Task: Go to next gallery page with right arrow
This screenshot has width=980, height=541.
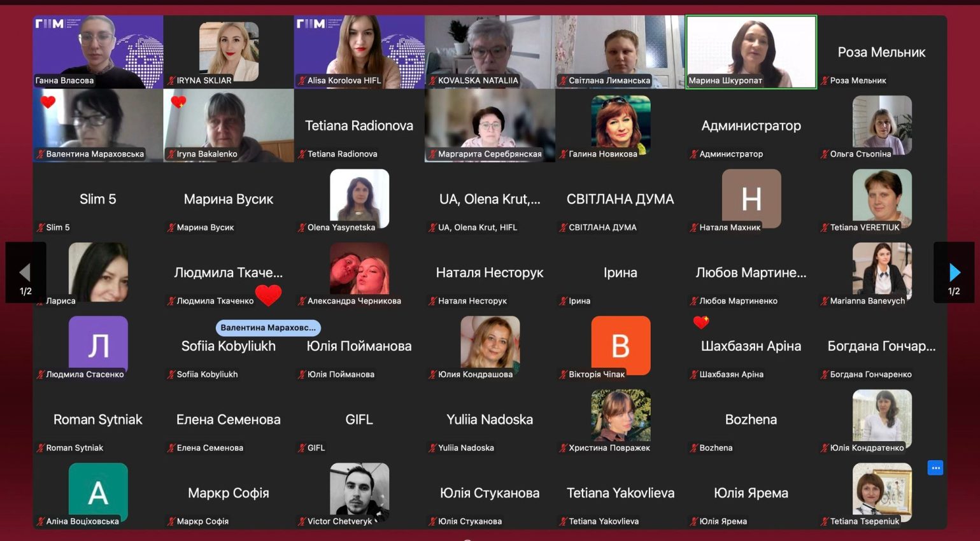Action: [x=953, y=273]
